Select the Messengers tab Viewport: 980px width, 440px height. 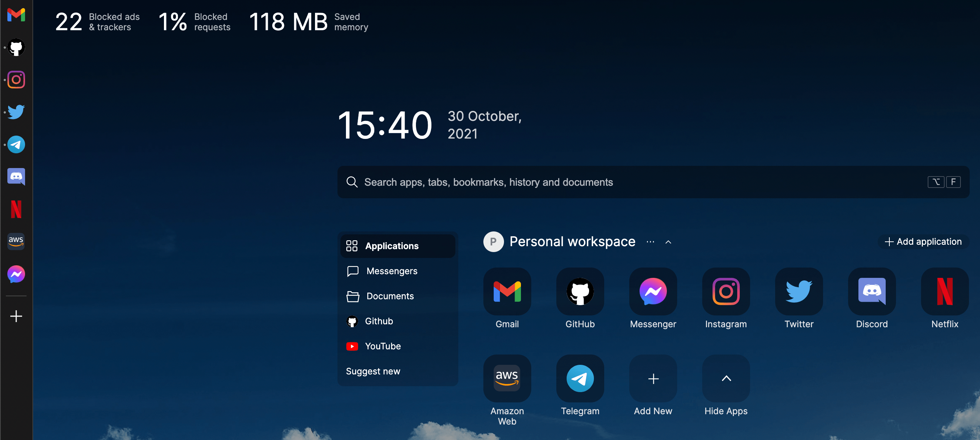coord(398,271)
